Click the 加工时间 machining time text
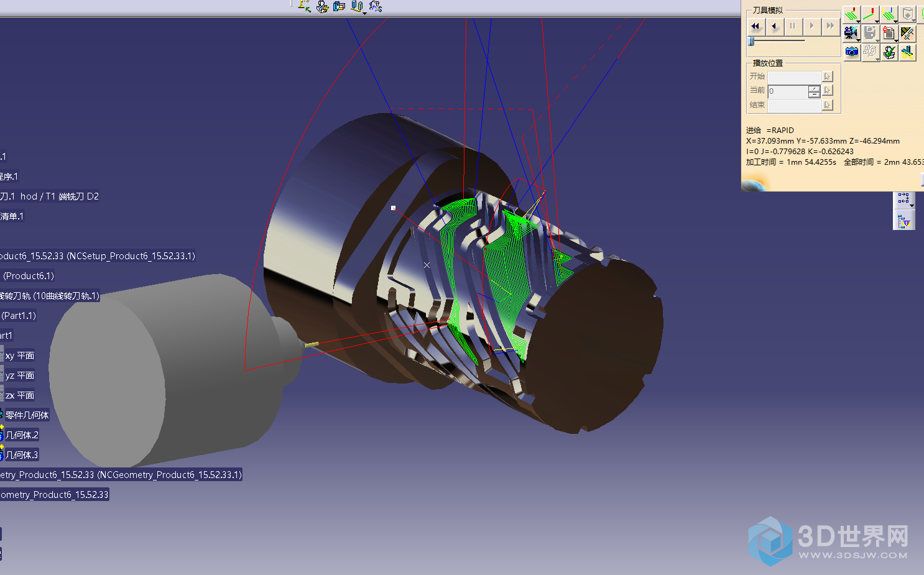Viewport: 924px width, 575px height. pyautogui.click(x=791, y=162)
